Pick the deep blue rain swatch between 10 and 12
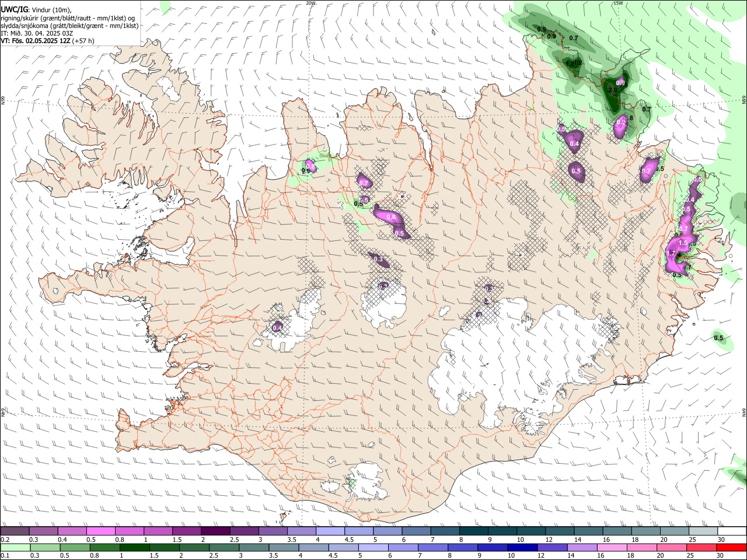 point(522,548)
